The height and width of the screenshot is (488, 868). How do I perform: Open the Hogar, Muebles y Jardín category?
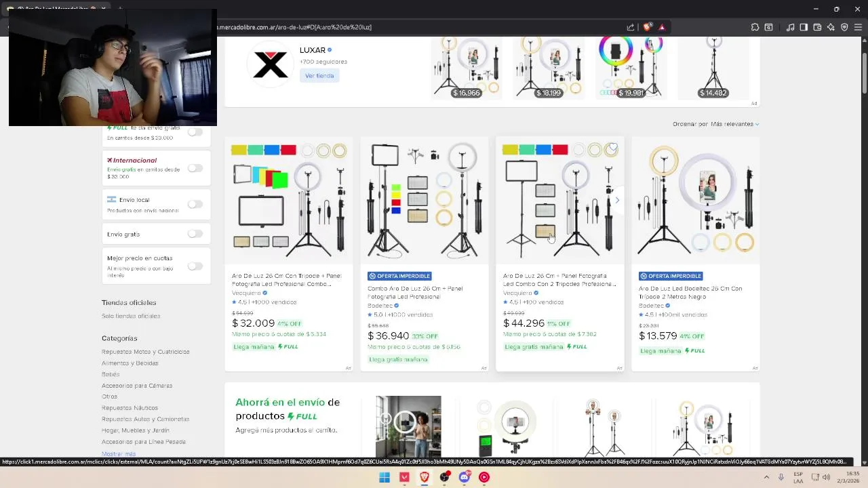(136, 430)
